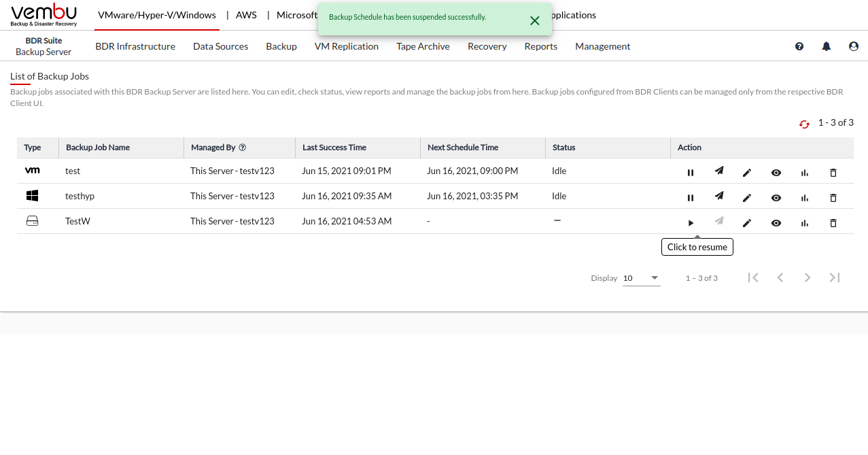Open the Recovery menu
Viewport: 868px width, 455px height.
coord(487,46)
